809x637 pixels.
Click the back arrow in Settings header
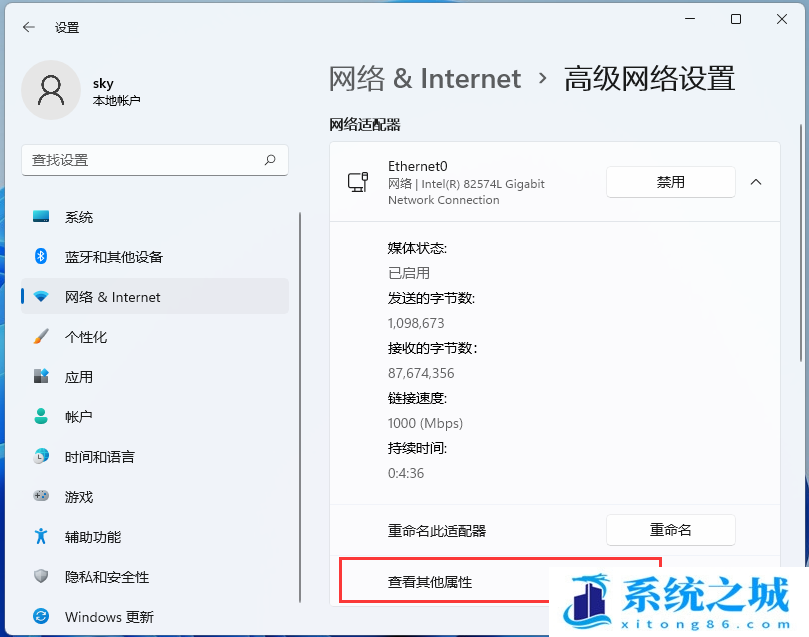(x=29, y=27)
